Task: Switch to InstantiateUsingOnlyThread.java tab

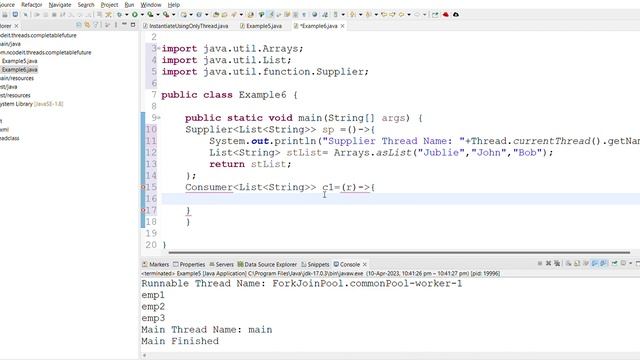Action: point(185,26)
